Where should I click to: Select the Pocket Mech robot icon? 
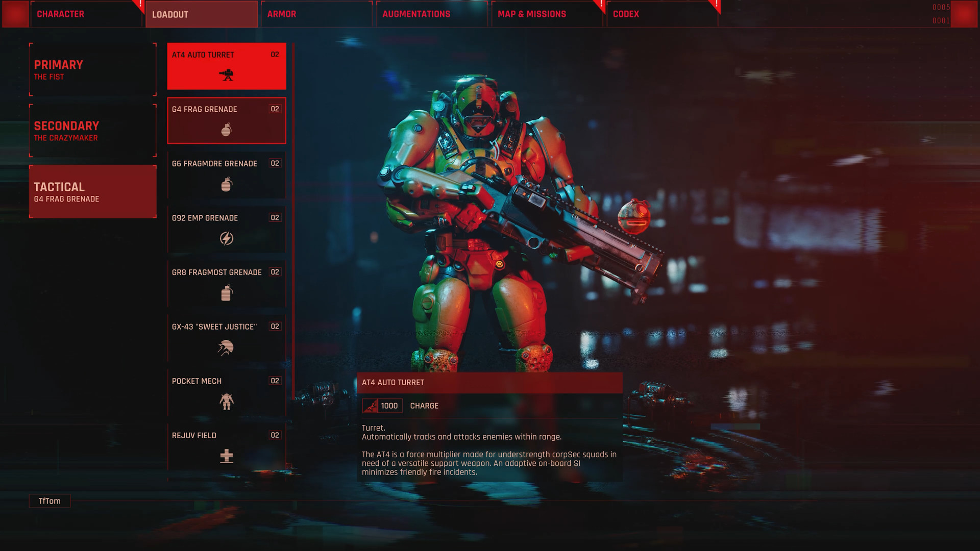point(227,402)
